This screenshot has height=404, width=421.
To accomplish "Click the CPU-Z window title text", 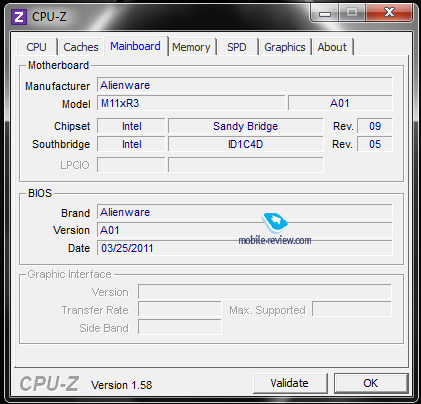I will coord(49,17).
